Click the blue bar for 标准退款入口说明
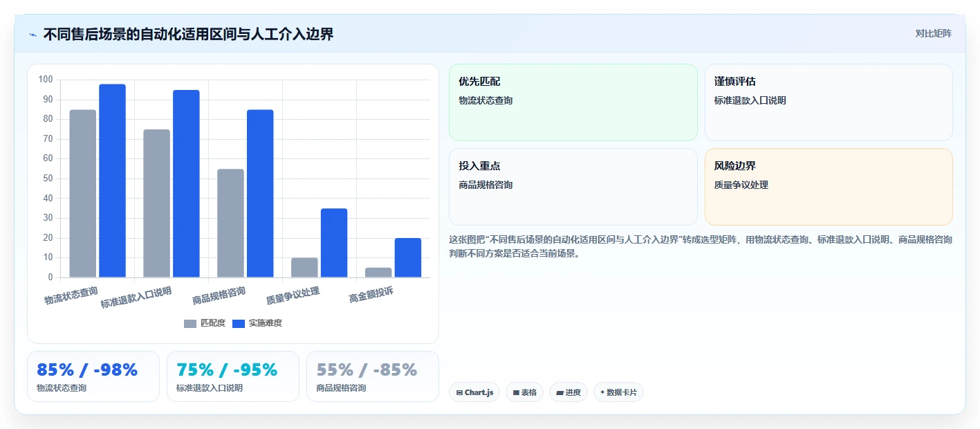 point(186,183)
